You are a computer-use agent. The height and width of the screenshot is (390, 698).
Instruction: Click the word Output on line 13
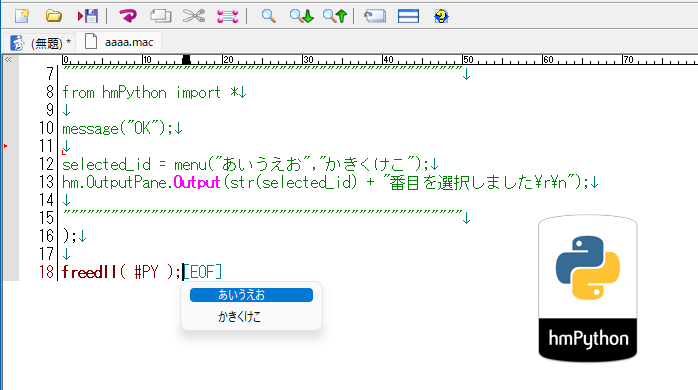[197, 182]
